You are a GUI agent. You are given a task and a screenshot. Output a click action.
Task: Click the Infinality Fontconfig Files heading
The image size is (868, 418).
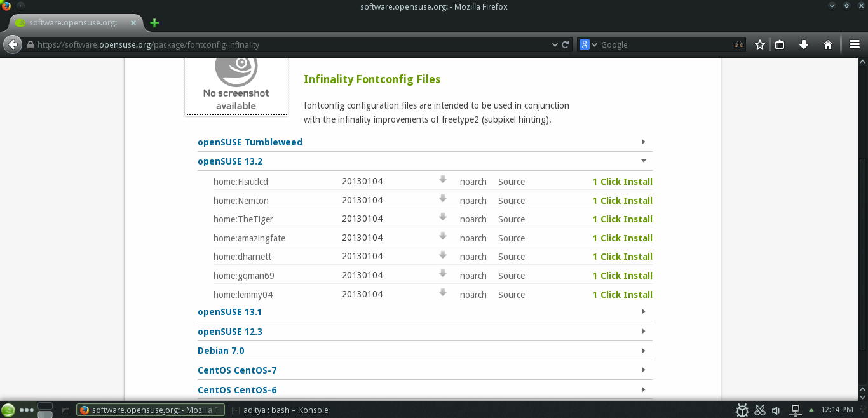pyautogui.click(x=372, y=79)
